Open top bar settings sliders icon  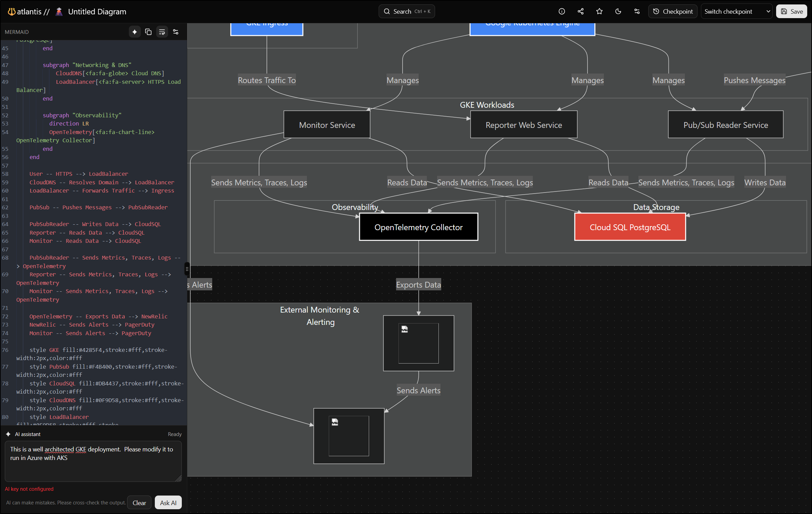pos(637,11)
